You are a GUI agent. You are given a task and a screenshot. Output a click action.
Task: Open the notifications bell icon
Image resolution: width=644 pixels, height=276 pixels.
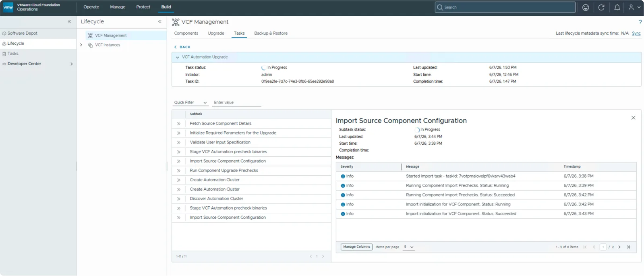click(617, 7)
